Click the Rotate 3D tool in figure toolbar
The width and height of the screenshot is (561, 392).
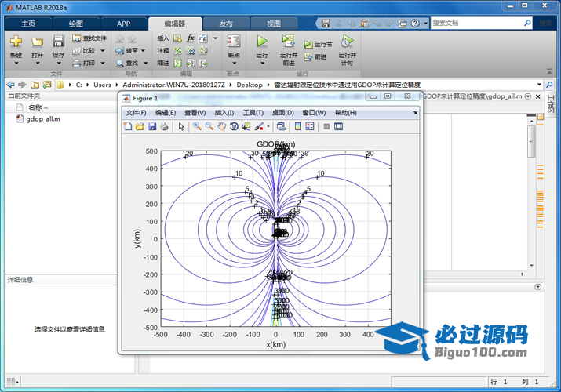(x=234, y=126)
